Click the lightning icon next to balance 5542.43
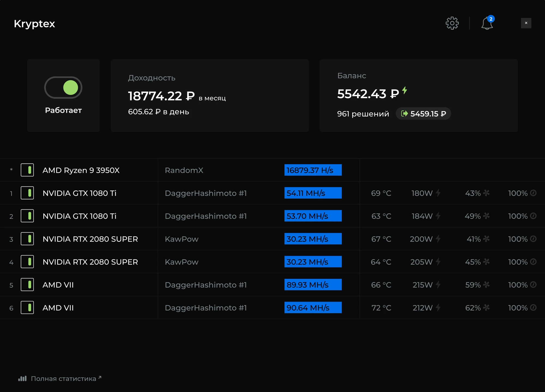The image size is (545, 392). (404, 91)
